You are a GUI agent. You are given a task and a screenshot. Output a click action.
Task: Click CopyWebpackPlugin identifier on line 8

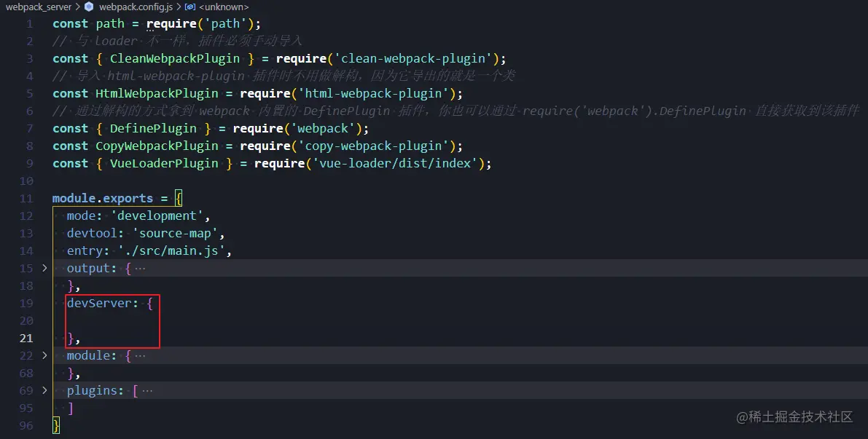pyautogui.click(x=157, y=146)
